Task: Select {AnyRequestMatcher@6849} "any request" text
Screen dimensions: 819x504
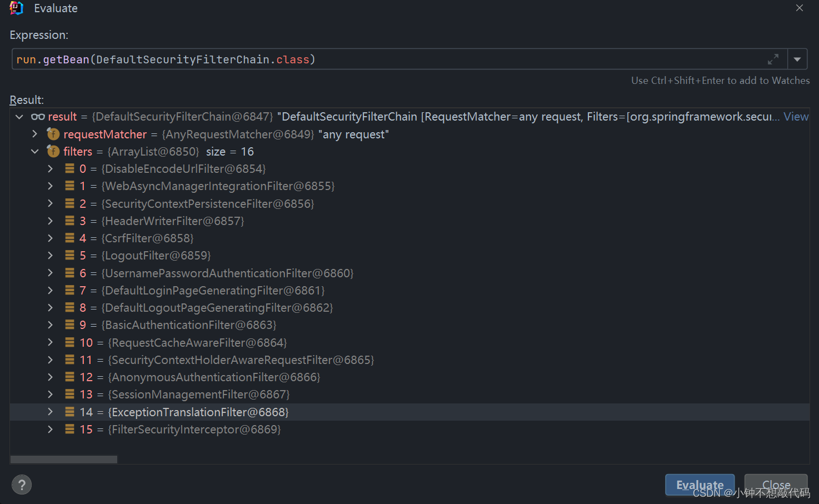Action: click(x=275, y=134)
